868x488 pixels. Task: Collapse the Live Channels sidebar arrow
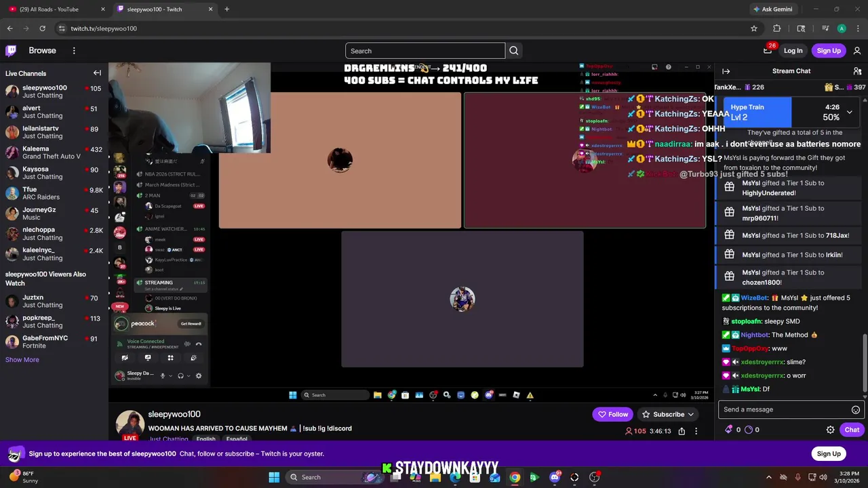(97, 73)
